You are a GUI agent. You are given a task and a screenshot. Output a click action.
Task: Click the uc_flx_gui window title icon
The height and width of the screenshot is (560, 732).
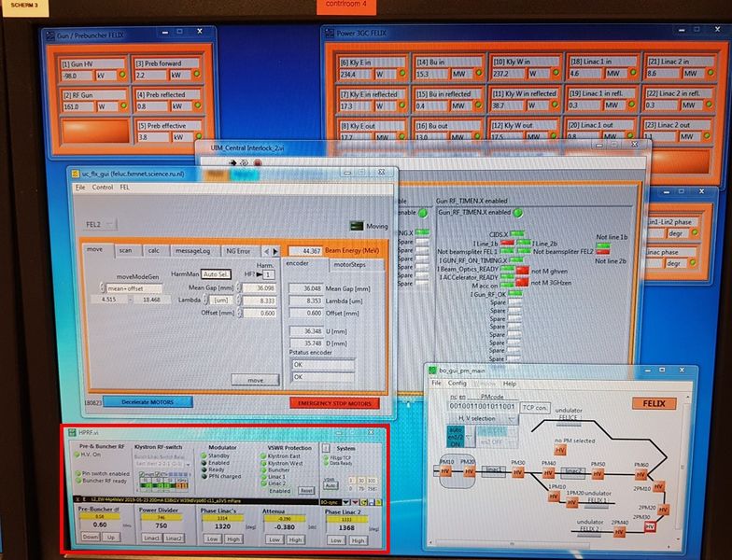point(75,174)
